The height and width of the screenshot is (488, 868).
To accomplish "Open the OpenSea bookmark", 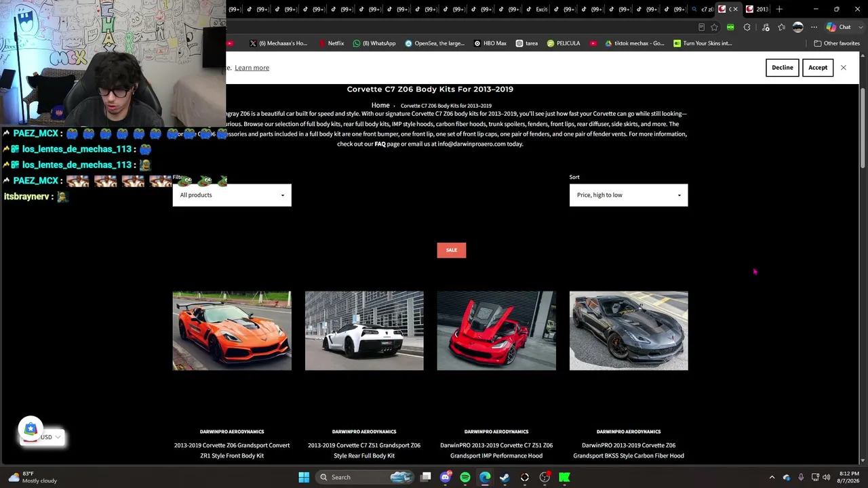I will 435,43.
